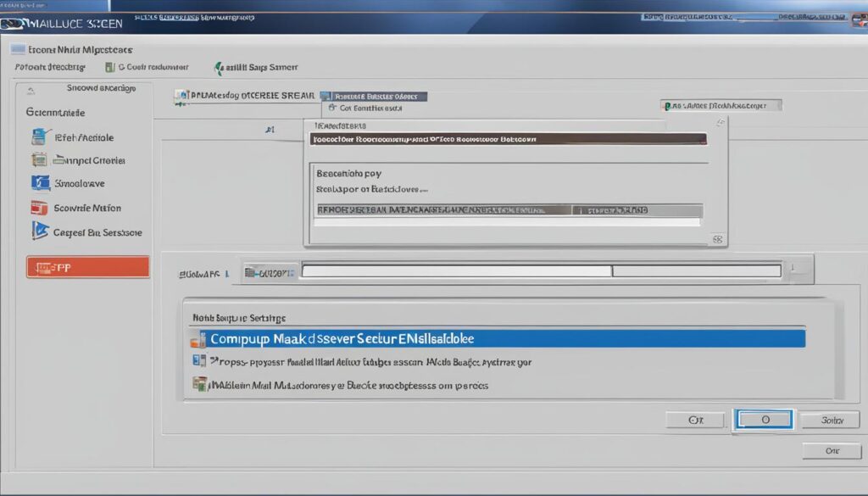The width and height of the screenshot is (868, 496).
Task: Collapse the sidebar using the up arrow icon
Action: click(31, 90)
